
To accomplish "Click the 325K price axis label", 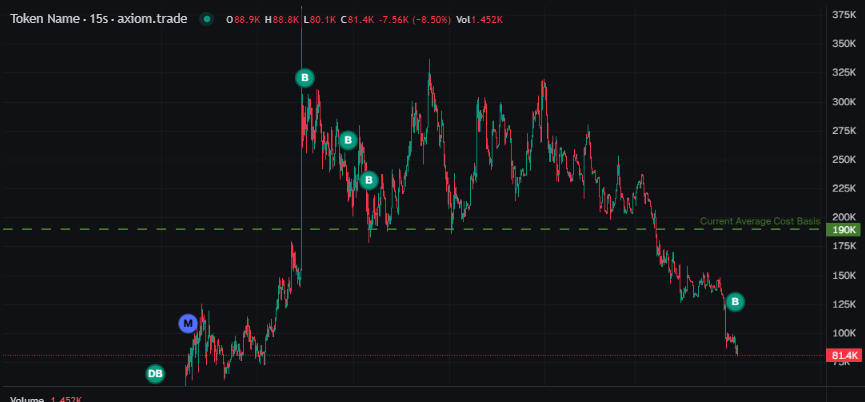I will [844, 72].
